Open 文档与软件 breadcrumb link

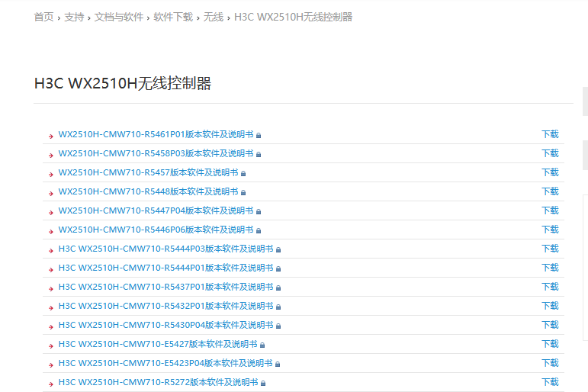[x=119, y=18]
